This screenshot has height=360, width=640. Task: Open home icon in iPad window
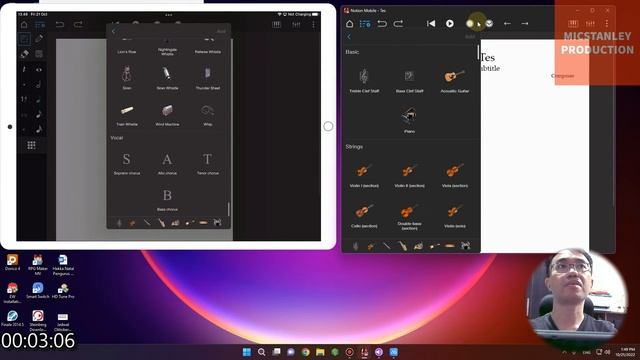pos(24,25)
